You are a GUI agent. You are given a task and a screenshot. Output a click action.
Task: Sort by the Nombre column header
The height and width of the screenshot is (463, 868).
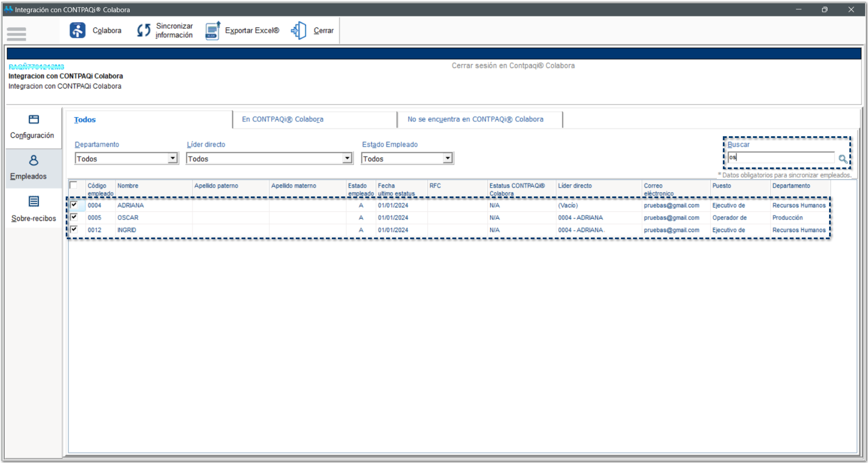coord(128,186)
